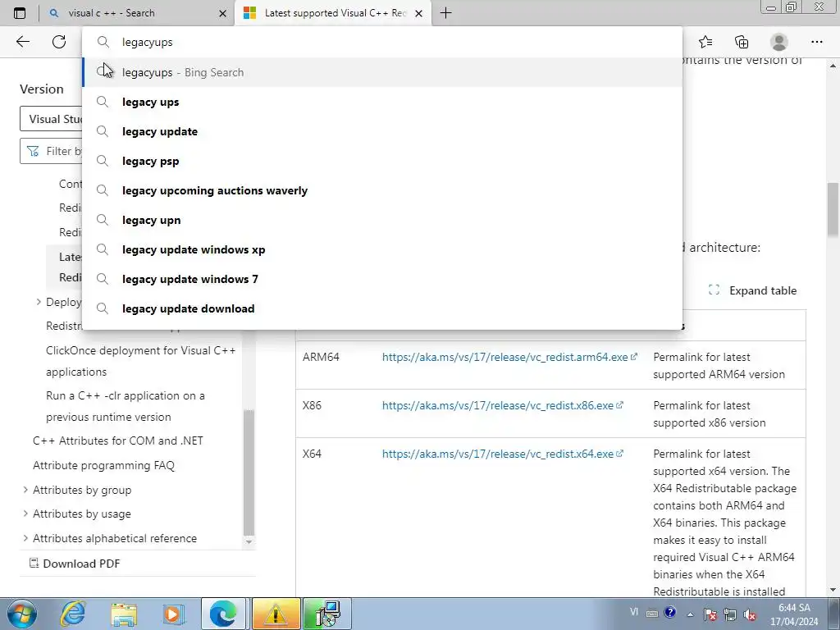Click the VI language indicator
This screenshot has height=630, width=840.
634,612
